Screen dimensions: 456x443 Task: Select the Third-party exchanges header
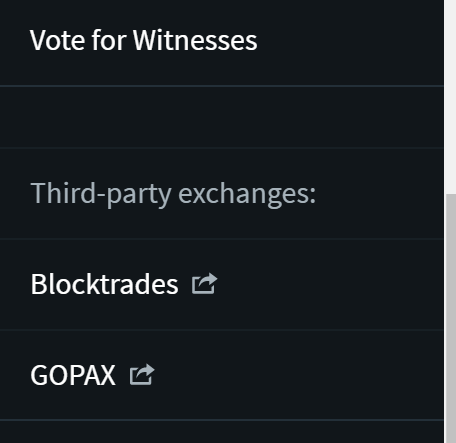coord(173,193)
